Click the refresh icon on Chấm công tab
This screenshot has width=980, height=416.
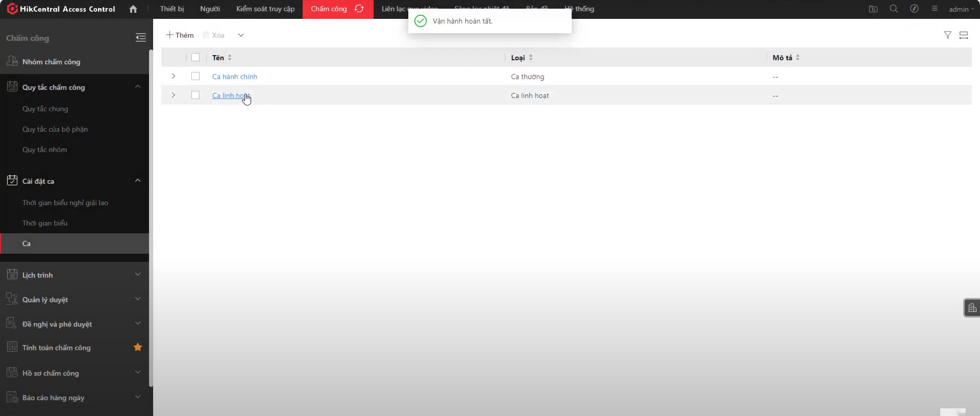click(x=359, y=9)
